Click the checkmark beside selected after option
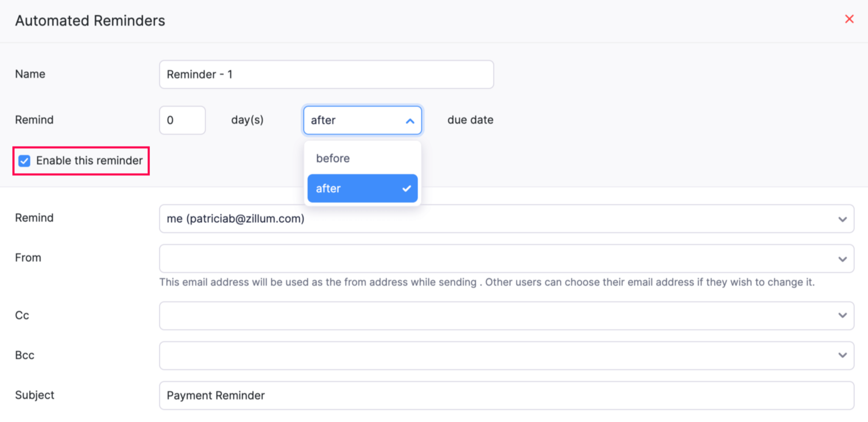Image resolution: width=868 pixels, height=422 pixels. (x=407, y=188)
